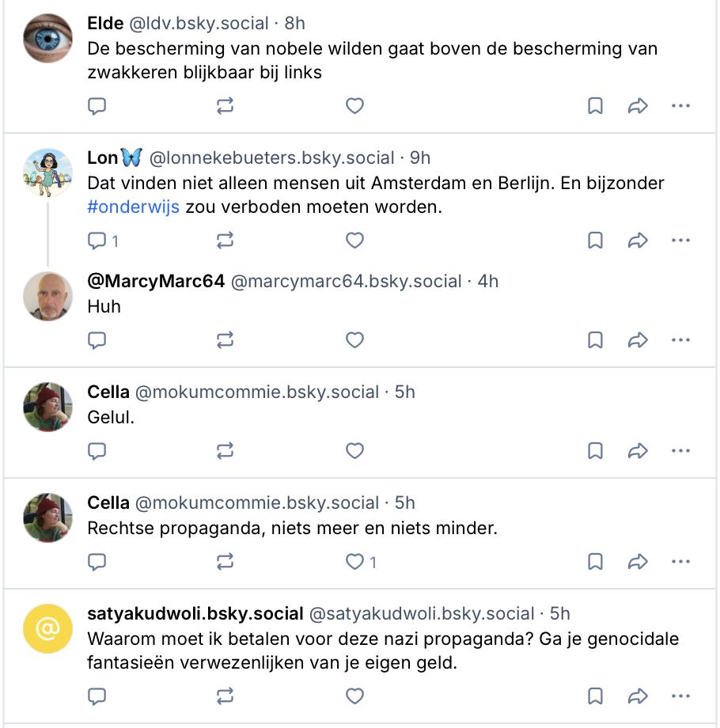Viewport: 720px width, 728px height.
Task: Like Lon's post with #onderwijs hashtag
Action: (354, 241)
